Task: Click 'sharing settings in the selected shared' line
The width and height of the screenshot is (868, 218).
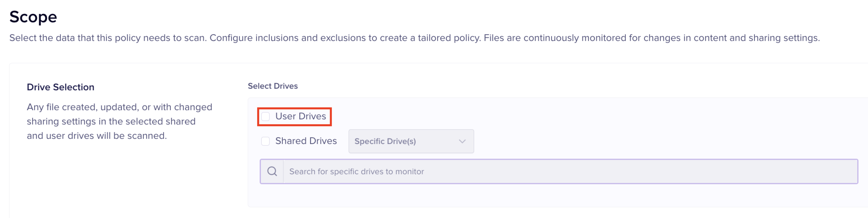Action: point(111,122)
